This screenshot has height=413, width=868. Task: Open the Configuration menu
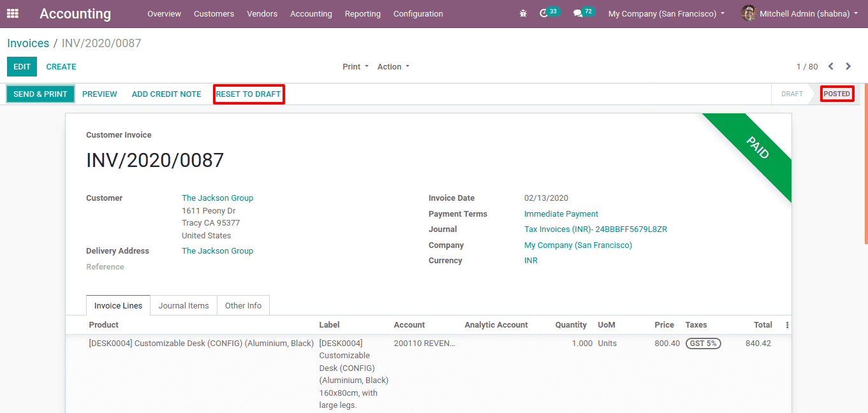click(418, 13)
